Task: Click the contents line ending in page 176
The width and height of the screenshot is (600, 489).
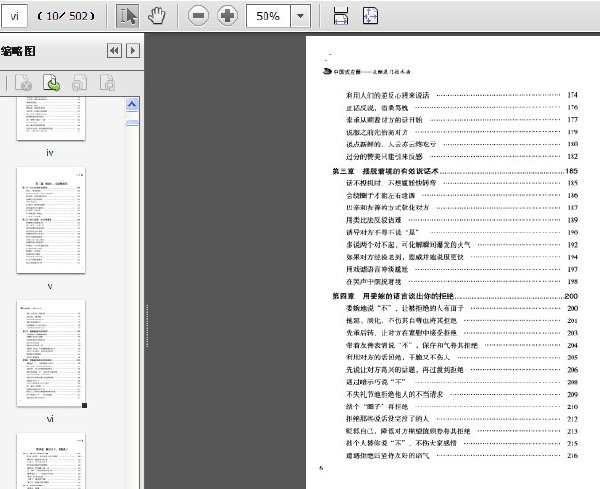Action: click(x=461, y=108)
